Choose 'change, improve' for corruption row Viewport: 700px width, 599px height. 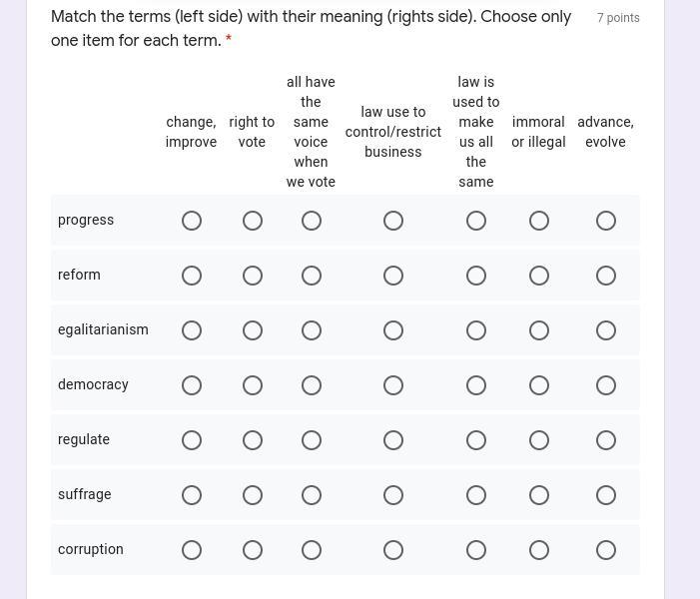point(192,550)
